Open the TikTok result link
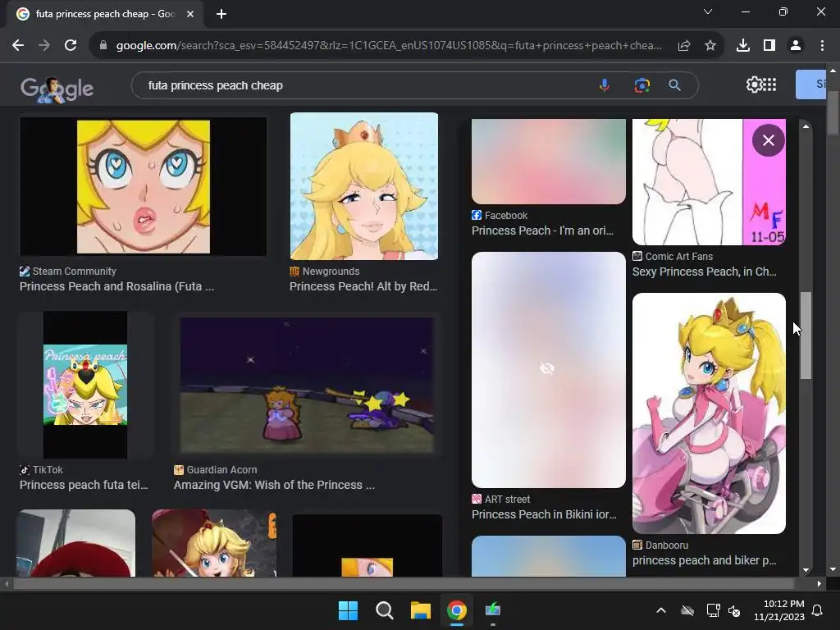840x630 pixels. coord(84,485)
